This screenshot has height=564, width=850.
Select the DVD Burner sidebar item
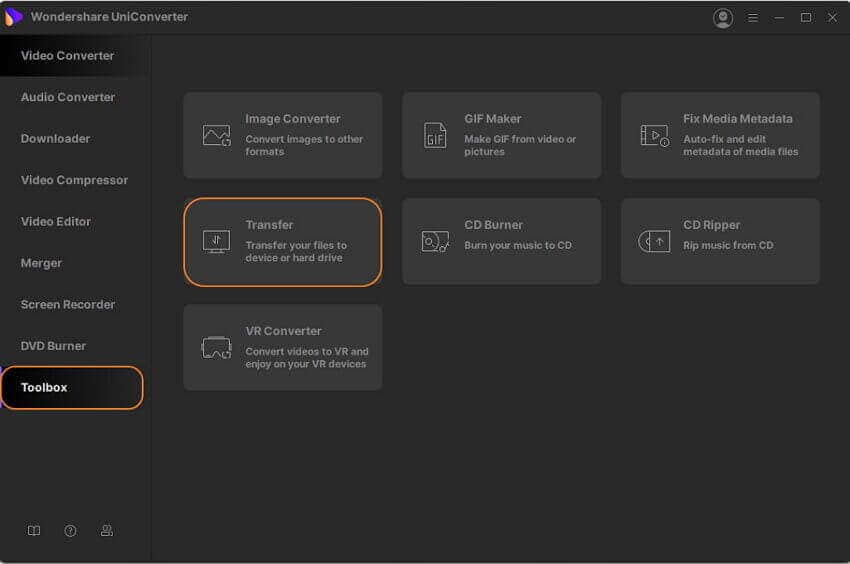(x=53, y=346)
